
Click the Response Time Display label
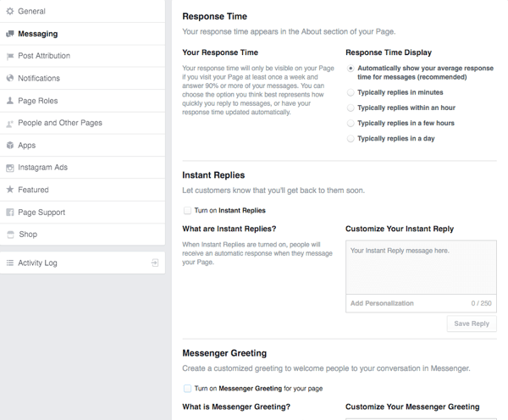pyautogui.click(x=389, y=52)
